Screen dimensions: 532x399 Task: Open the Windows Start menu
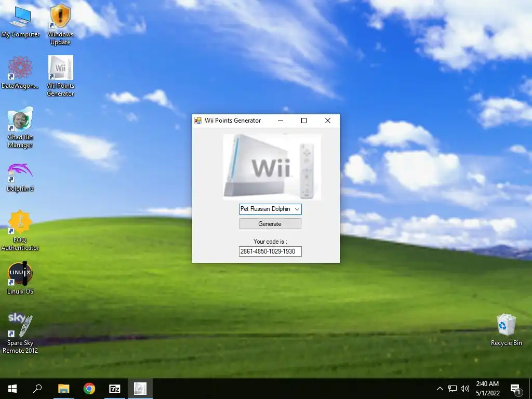[x=12, y=389]
